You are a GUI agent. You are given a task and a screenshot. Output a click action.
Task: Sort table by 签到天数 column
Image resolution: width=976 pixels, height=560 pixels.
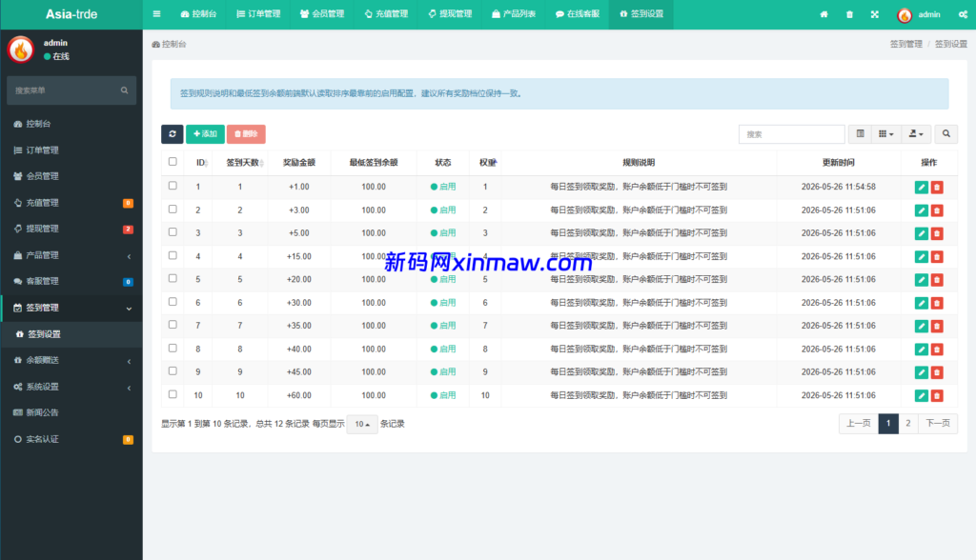tap(245, 163)
